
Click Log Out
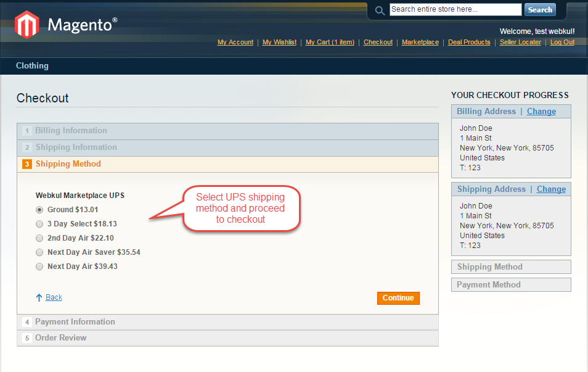563,42
